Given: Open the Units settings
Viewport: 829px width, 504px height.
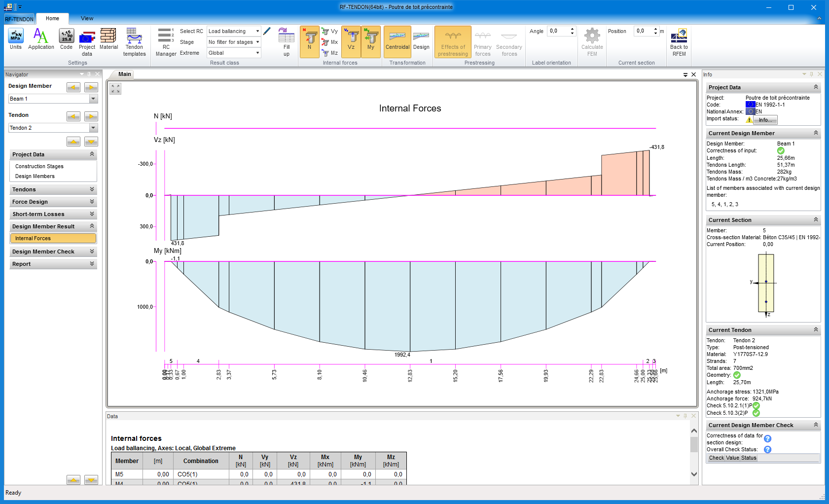Looking at the screenshot, I should 16,39.
